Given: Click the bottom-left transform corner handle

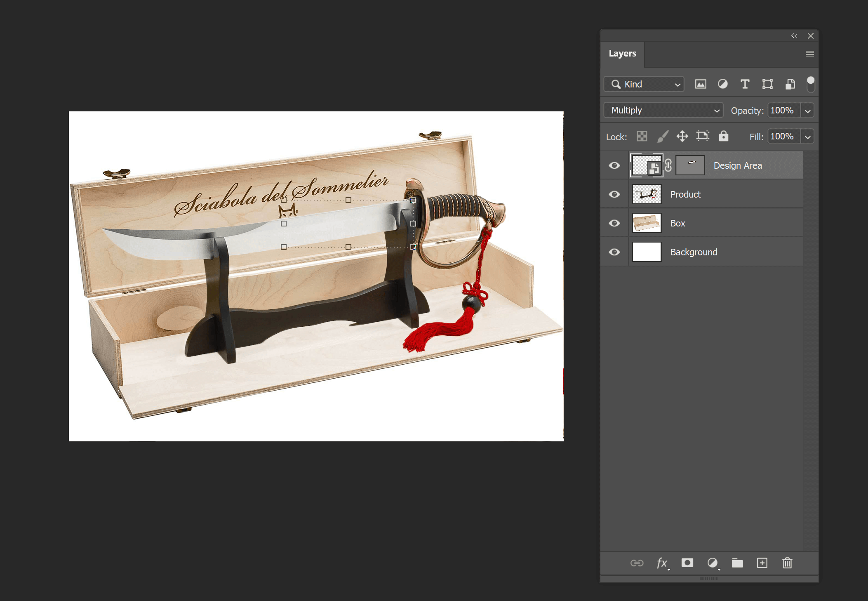Looking at the screenshot, I should pos(284,247).
